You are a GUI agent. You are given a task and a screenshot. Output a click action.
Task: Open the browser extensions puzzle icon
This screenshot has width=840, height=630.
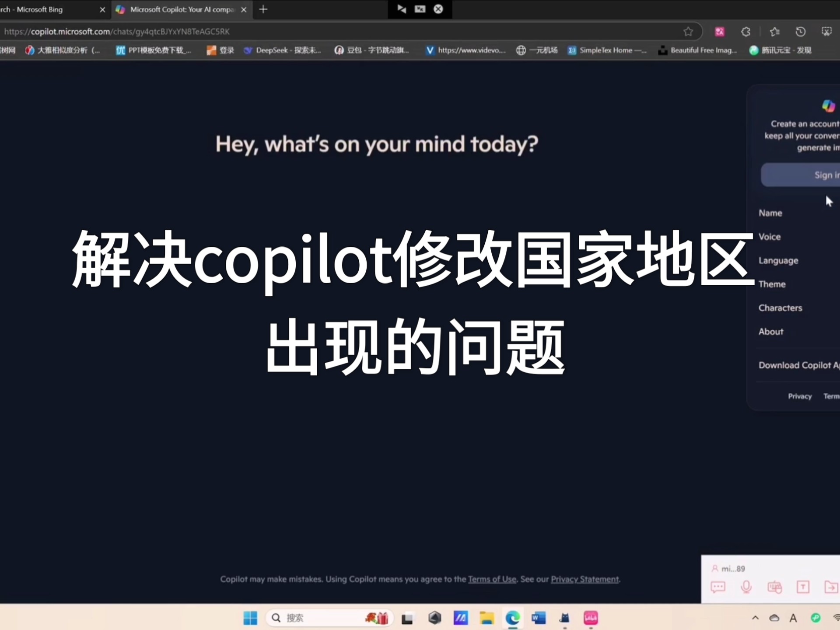tap(746, 31)
